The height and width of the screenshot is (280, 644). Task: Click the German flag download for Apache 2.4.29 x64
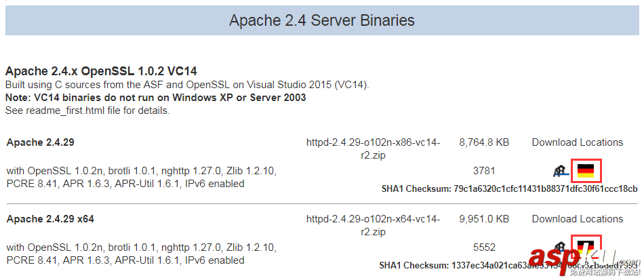[585, 246]
